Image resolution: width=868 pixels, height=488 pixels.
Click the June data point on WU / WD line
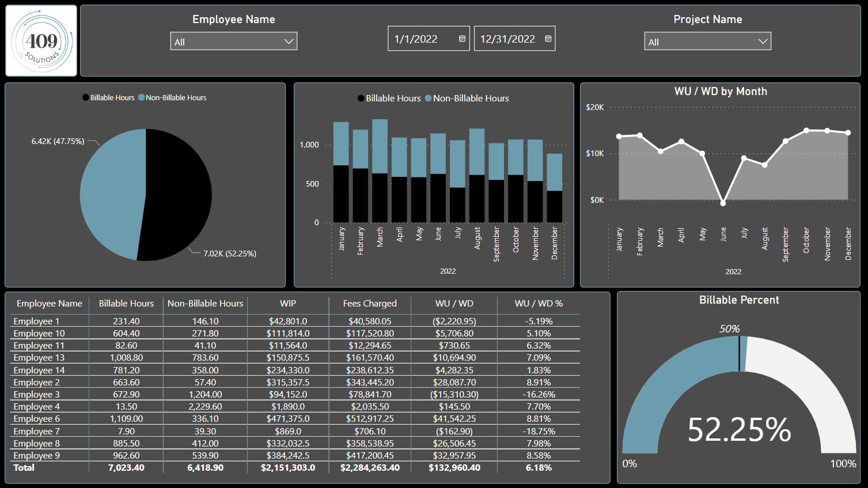[723, 203]
